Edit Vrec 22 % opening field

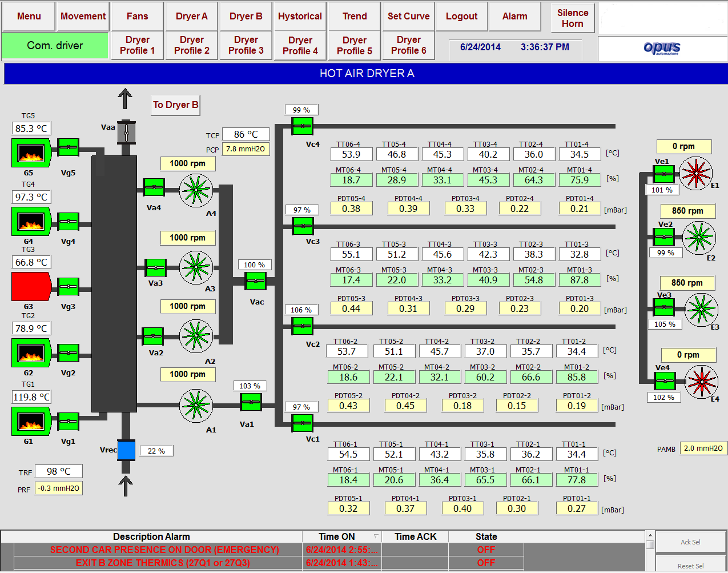(156, 451)
